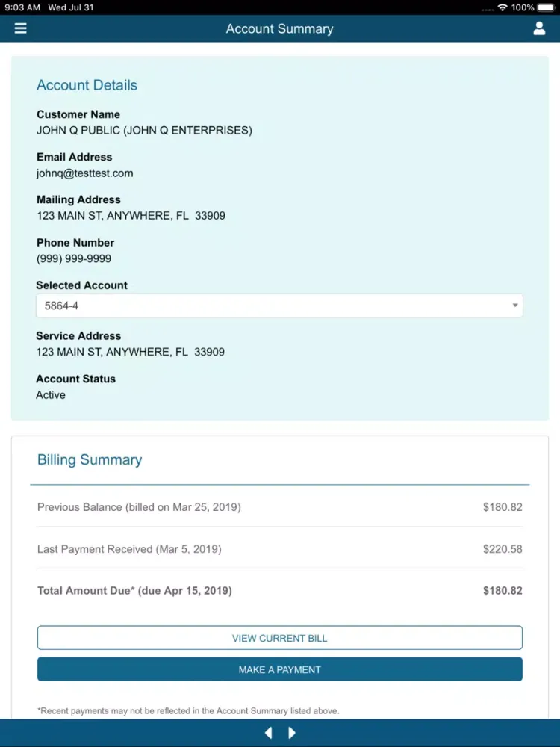Tap the Account Details heading

(87, 85)
